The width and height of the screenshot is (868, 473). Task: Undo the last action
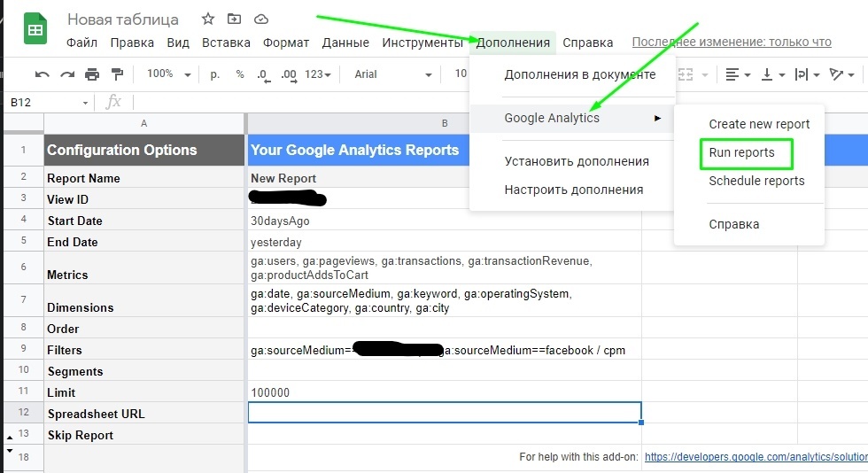point(43,74)
